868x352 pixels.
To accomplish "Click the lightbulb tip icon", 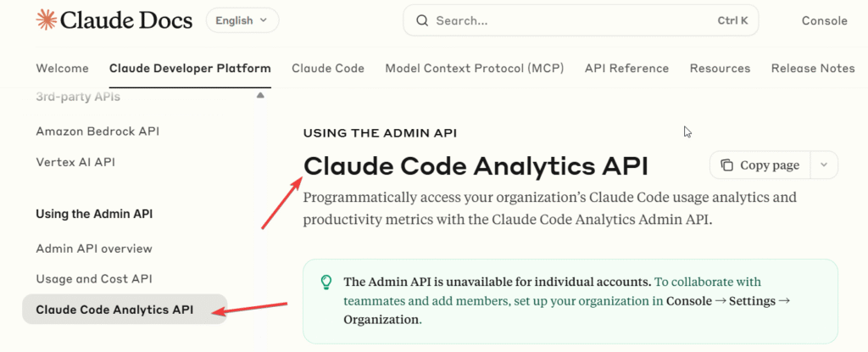I will [325, 282].
